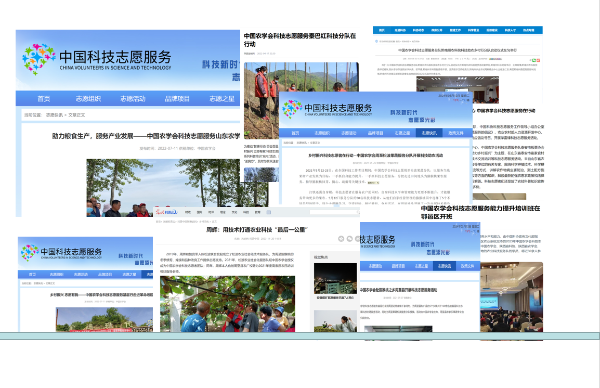The width and height of the screenshot is (600, 388).
Task: Open the 志愿组织 tab in the large top-left navigation
Action: click(x=88, y=99)
